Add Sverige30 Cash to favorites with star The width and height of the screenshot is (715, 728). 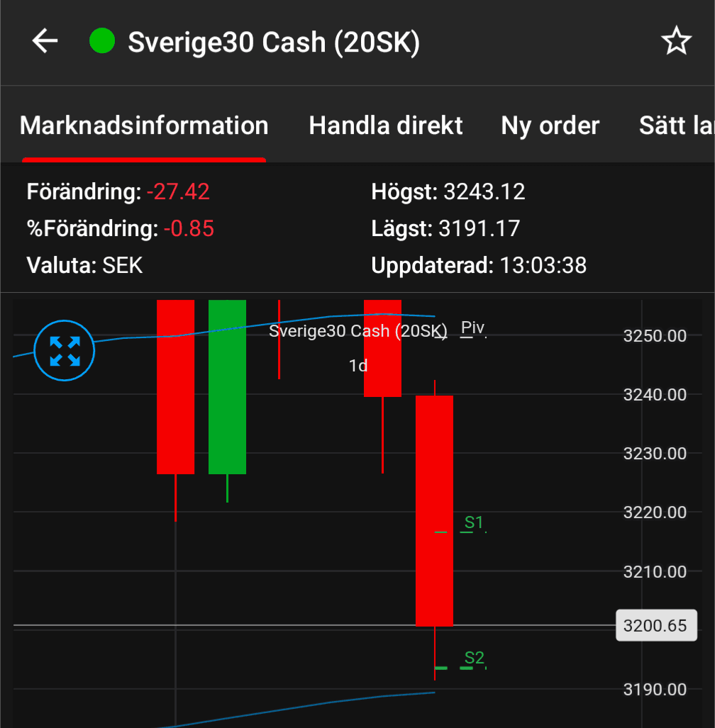click(676, 41)
